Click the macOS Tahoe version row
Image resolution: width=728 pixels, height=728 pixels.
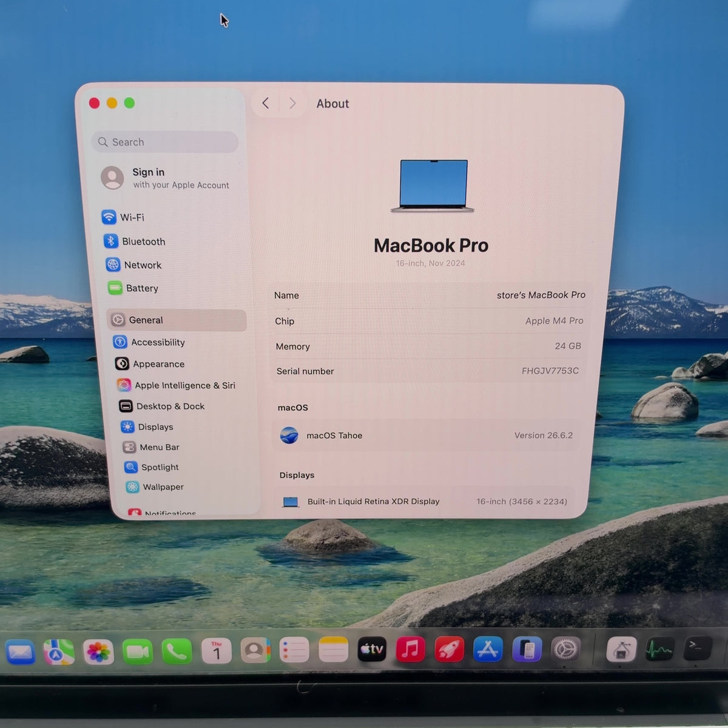click(x=426, y=436)
